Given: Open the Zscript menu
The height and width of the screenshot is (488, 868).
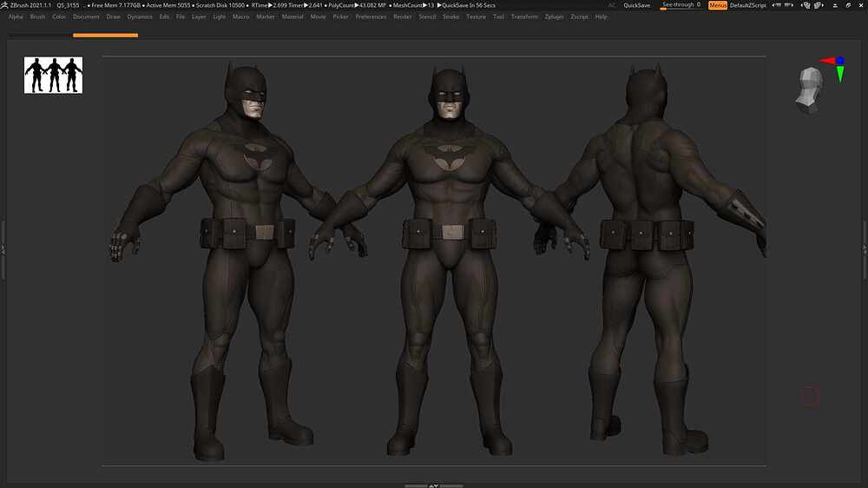Looking at the screenshot, I should coord(580,16).
